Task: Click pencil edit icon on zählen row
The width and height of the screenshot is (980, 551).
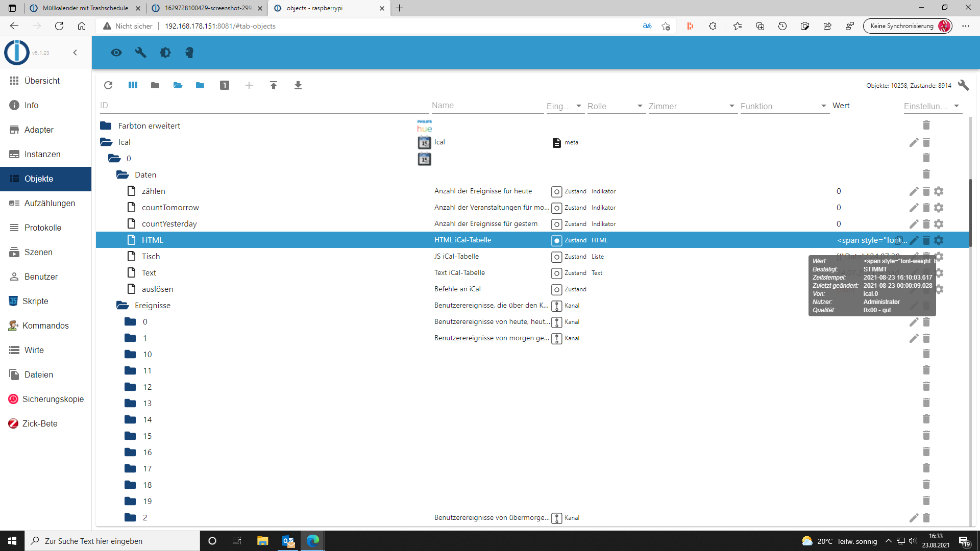Action: click(914, 191)
